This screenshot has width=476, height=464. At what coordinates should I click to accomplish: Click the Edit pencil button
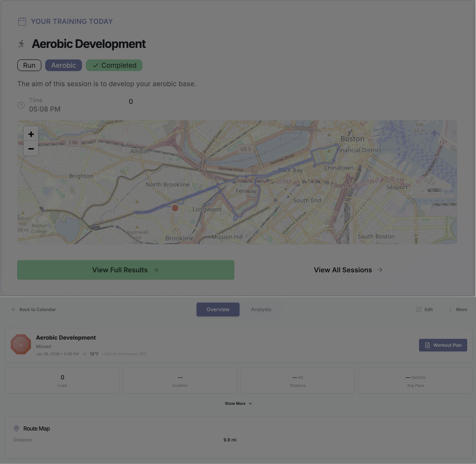pos(424,309)
